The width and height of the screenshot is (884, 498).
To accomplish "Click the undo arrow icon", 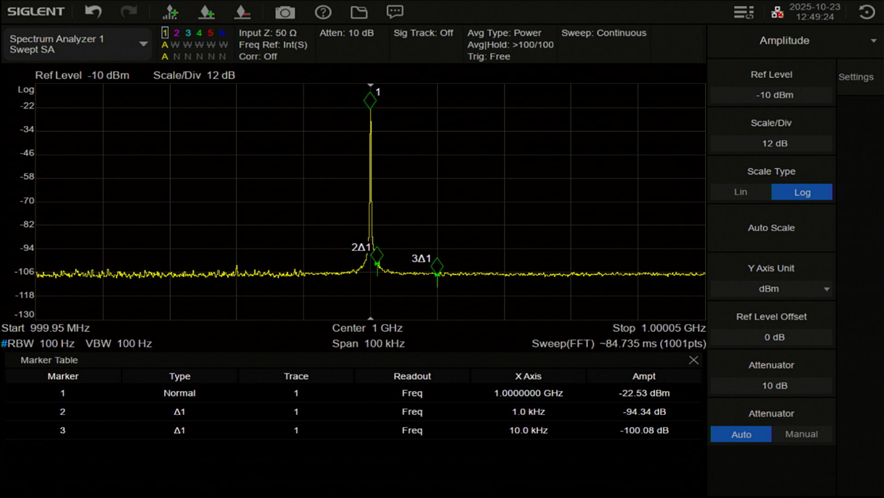I will point(93,12).
